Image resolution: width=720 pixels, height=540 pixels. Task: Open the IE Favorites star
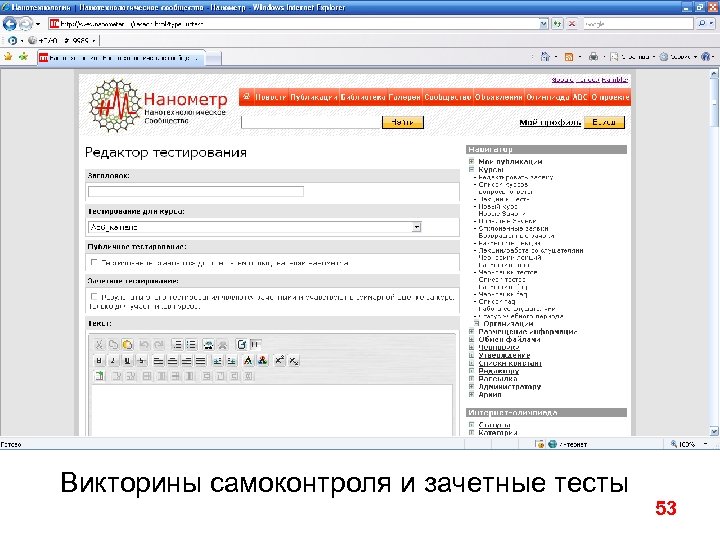8,57
